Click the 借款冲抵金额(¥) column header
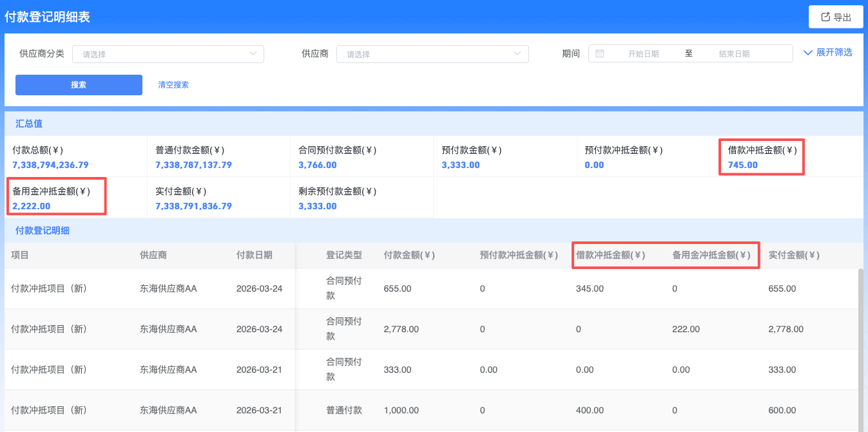The height and width of the screenshot is (432, 868). click(610, 256)
